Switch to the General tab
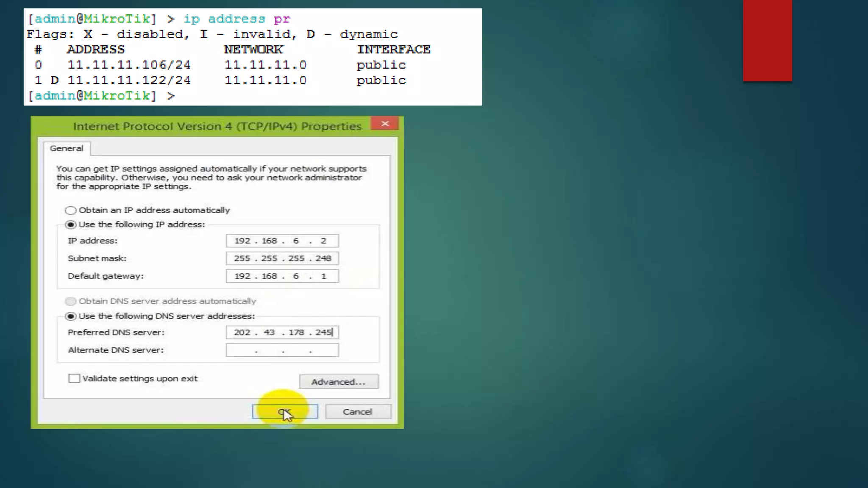Image resolution: width=868 pixels, height=488 pixels. [67, 148]
